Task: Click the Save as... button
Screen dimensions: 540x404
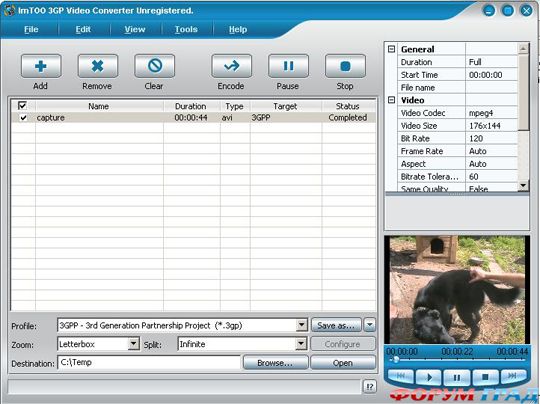Action: tap(336, 325)
